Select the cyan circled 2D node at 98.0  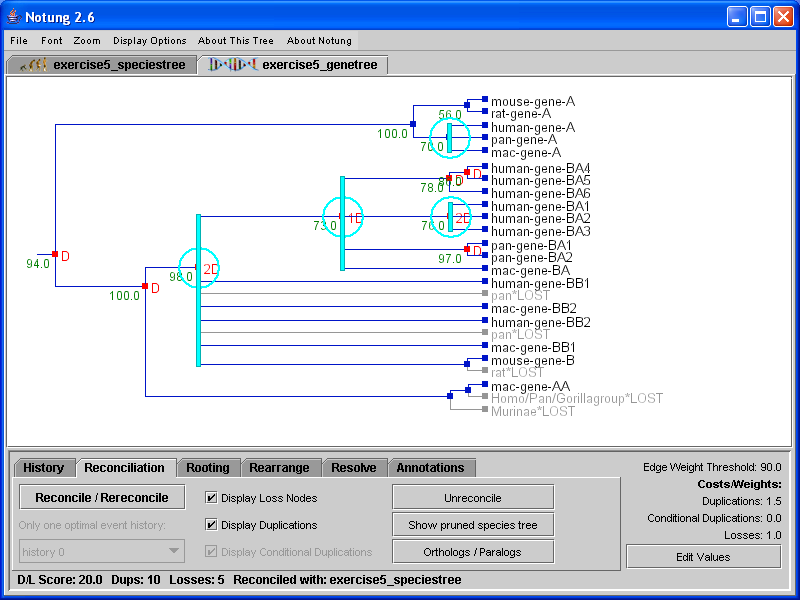[x=199, y=268]
